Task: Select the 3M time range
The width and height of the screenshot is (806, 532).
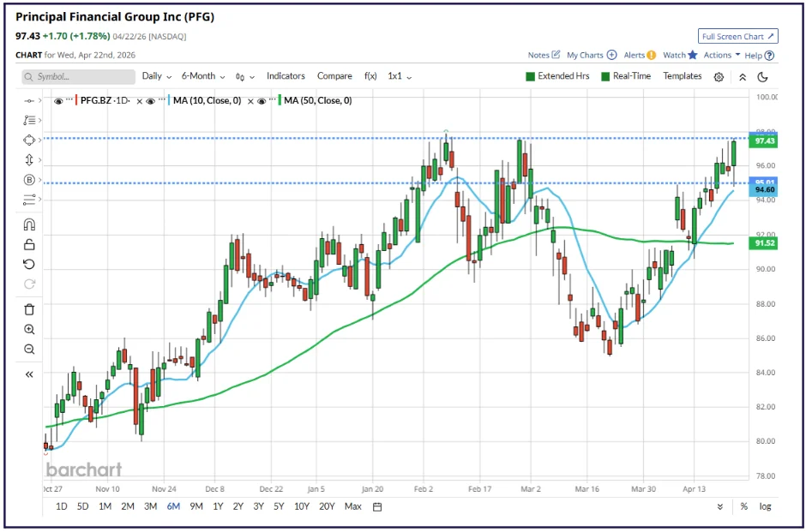Action: point(151,507)
